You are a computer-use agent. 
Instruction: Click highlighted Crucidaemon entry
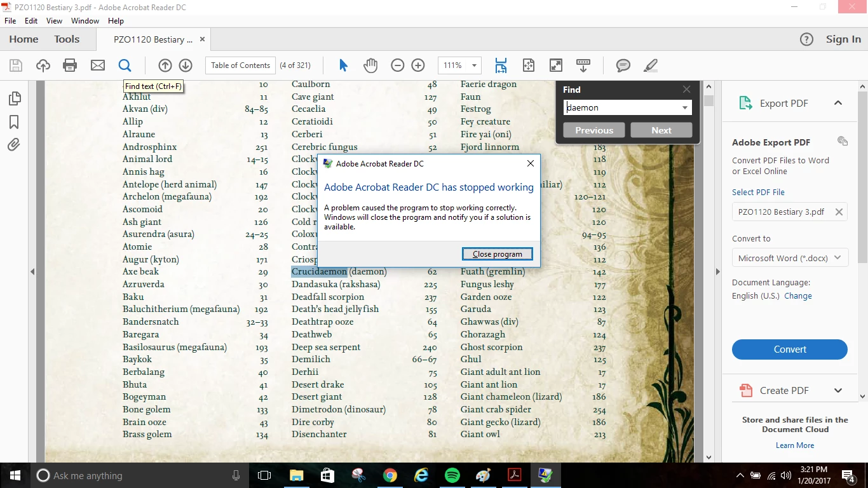point(320,272)
